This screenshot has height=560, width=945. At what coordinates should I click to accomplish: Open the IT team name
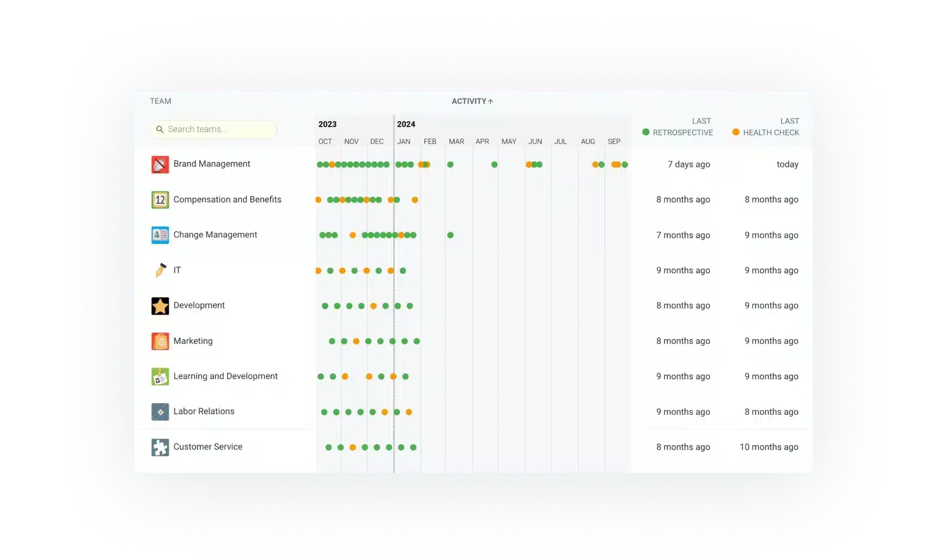177,270
